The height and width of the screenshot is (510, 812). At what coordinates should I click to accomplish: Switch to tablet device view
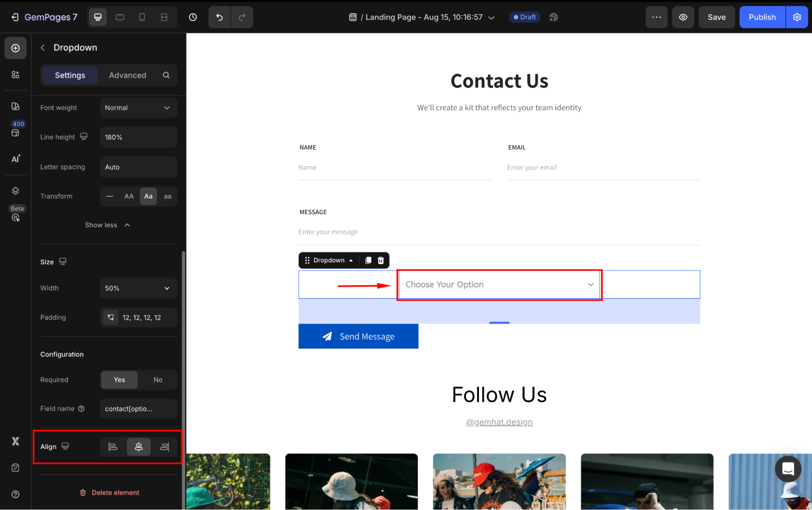(x=120, y=17)
